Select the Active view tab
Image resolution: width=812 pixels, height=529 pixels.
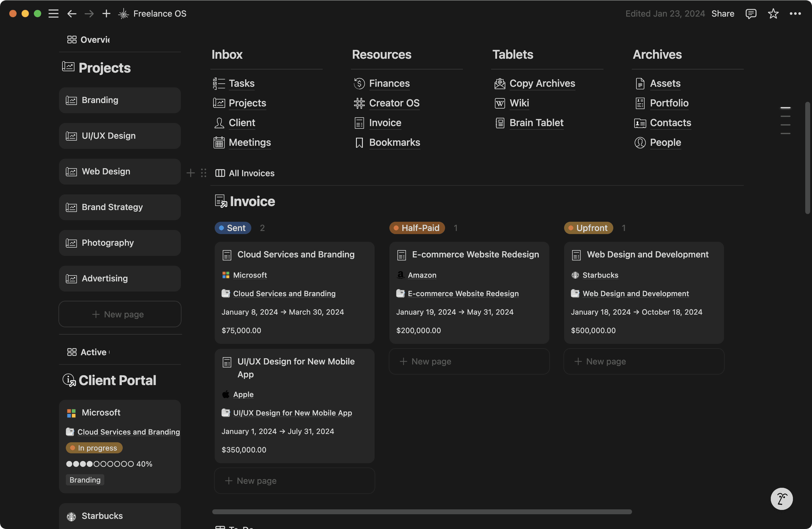coord(88,352)
